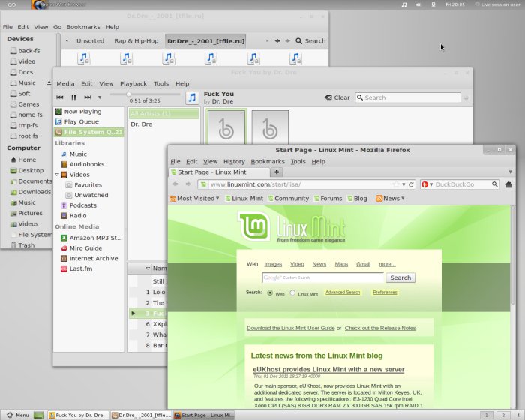Click the volume icon in top panel
The image size is (525, 420).
pos(418,4)
